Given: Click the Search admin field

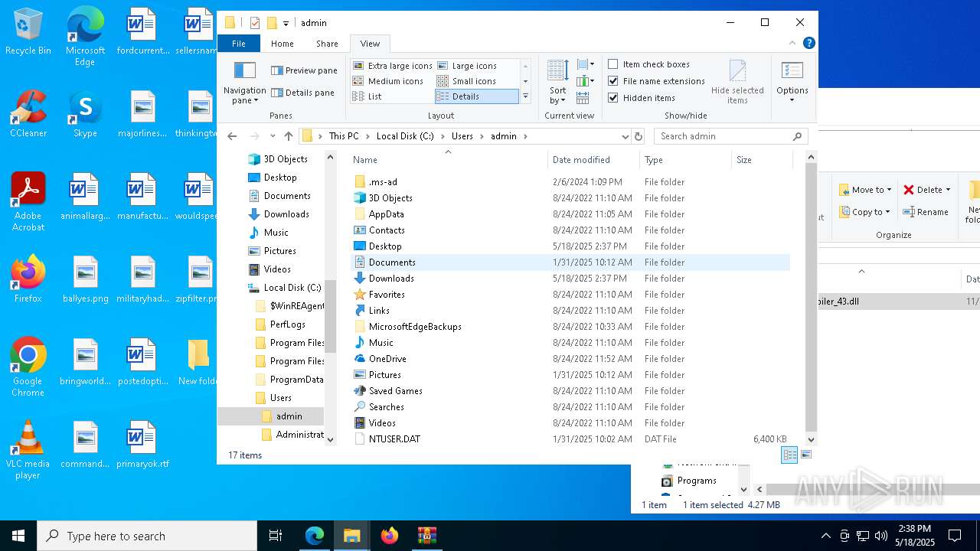Looking at the screenshot, I should 731,136.
